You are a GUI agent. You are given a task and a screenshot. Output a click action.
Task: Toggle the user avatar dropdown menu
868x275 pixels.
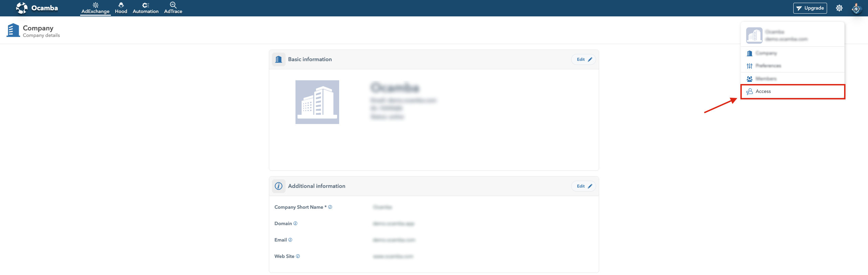(x=856, y=8)
